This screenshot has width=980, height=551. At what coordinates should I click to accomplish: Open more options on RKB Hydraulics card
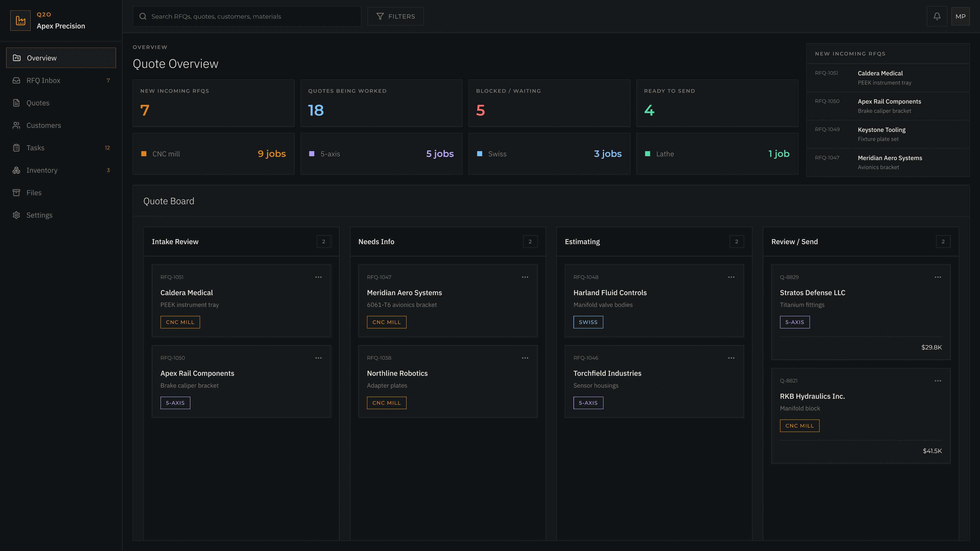coord(938,381)
